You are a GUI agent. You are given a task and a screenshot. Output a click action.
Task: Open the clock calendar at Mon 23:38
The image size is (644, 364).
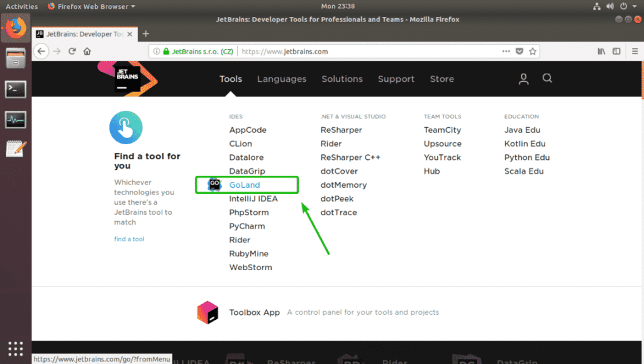(x=338, y=6)
